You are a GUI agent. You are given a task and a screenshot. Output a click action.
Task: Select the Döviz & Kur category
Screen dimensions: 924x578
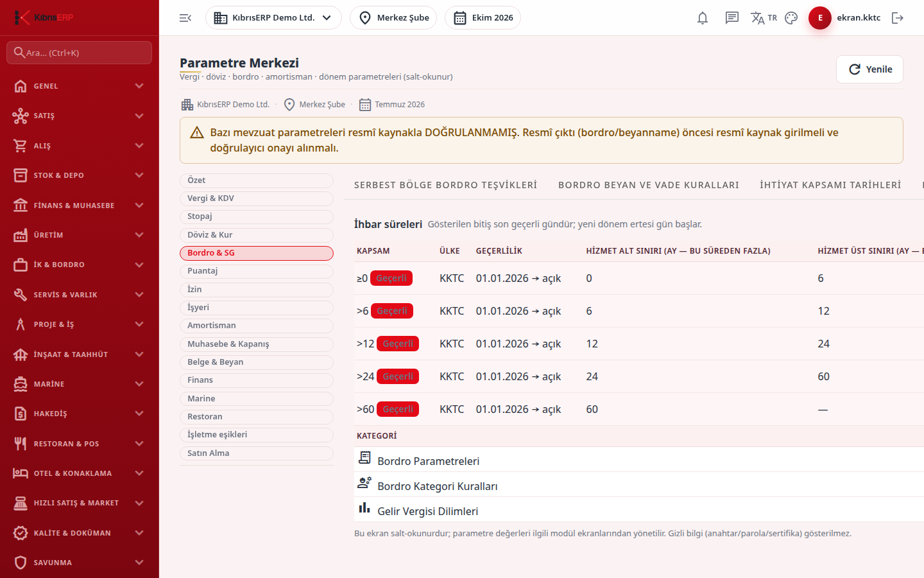[257, 235]
